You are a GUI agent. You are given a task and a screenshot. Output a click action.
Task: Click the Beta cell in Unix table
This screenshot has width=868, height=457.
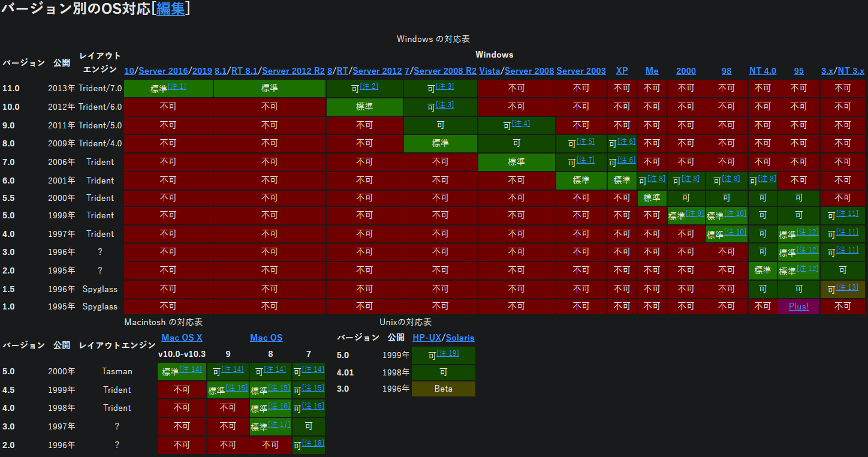(x=444, y=389)
